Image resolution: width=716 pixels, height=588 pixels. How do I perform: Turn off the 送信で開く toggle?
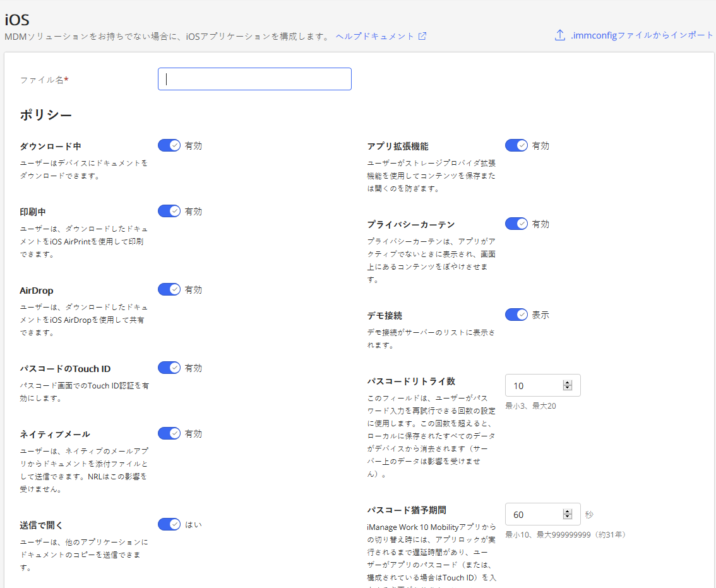[x=169, y=524]
